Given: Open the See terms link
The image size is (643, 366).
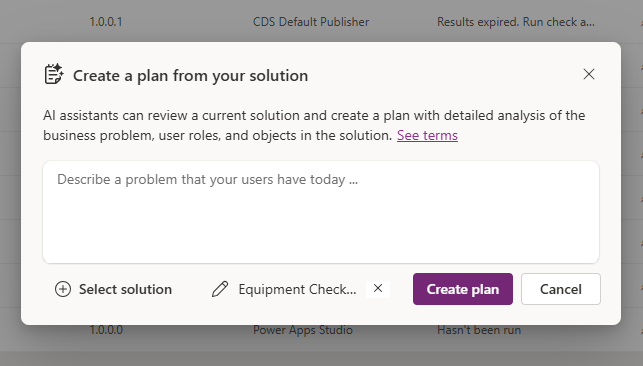Looking at the screenshot, I should (427, 135).
